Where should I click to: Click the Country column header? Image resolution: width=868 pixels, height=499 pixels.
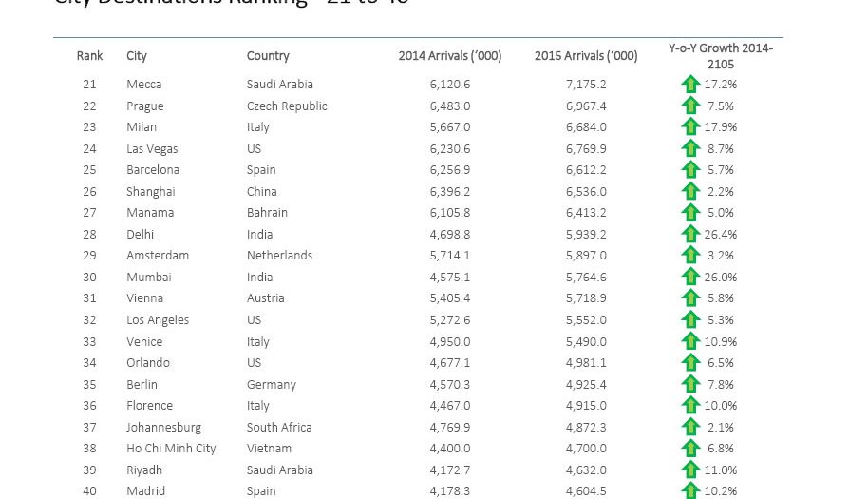tap(268, 56)
